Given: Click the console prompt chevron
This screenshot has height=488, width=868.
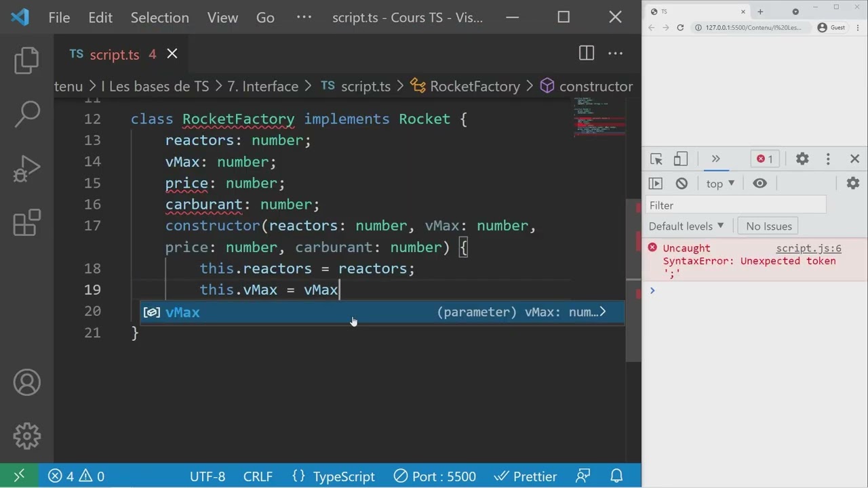Looking at the screenshot, I should (652, 291).
